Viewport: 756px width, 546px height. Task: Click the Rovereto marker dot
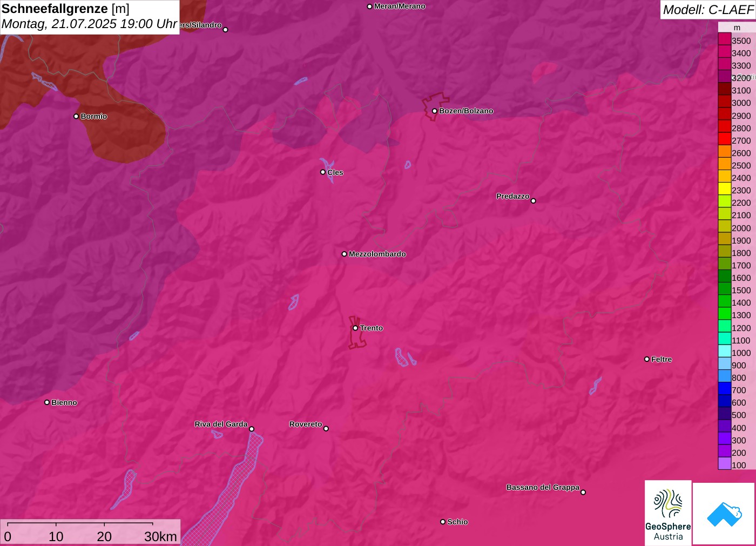(x=326, y=429)
